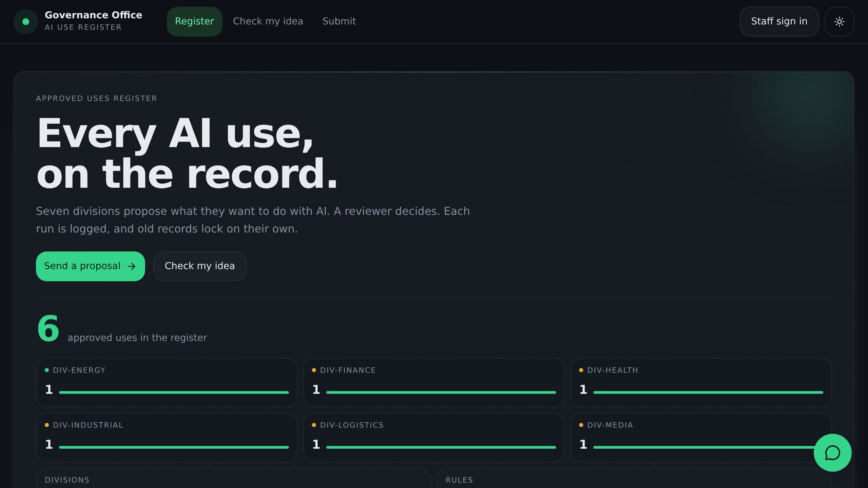Go to Check my idea in navigation

(268, 21)
